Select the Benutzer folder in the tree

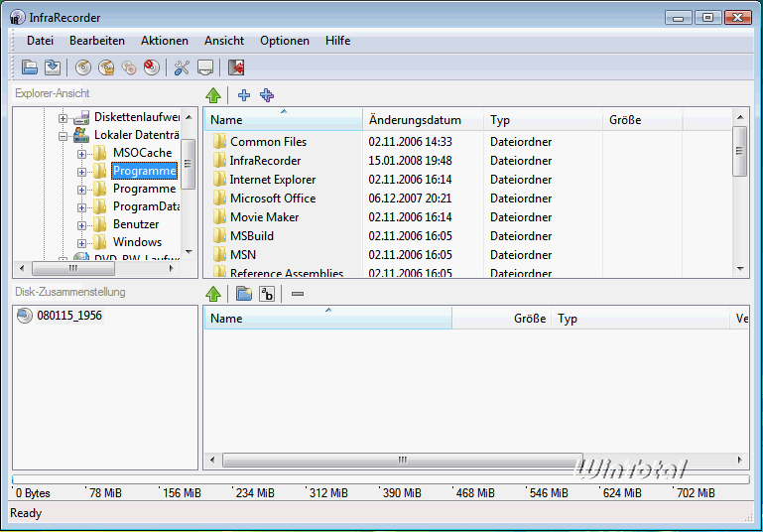(136, 224)
